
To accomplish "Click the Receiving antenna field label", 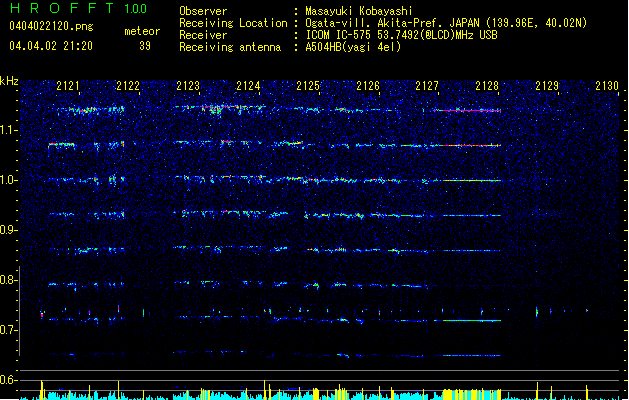I will pos(230,47).
